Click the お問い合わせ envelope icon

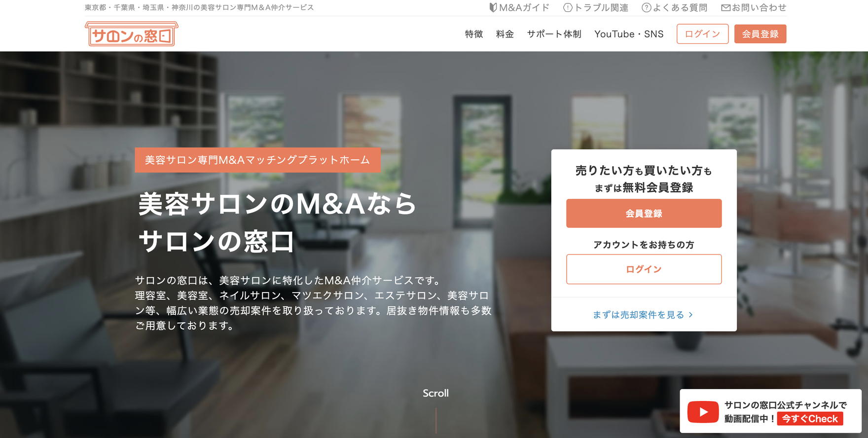[725, 7]
